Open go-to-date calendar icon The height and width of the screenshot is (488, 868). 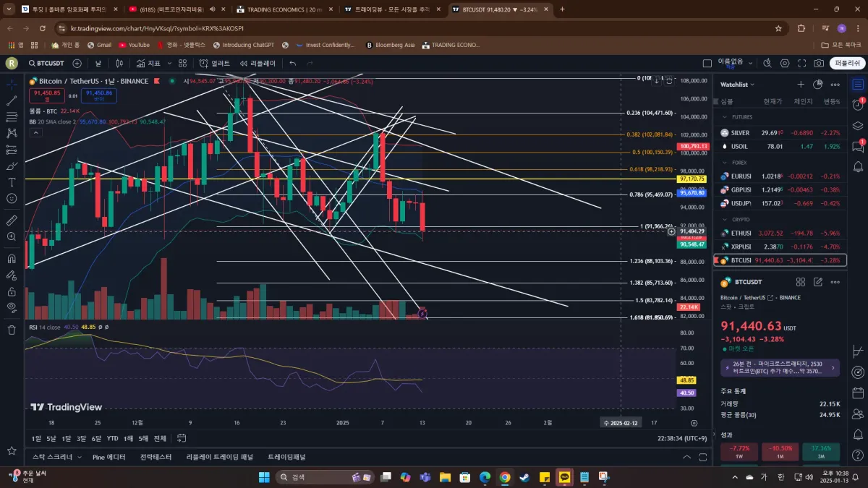[x=182, y=438]
